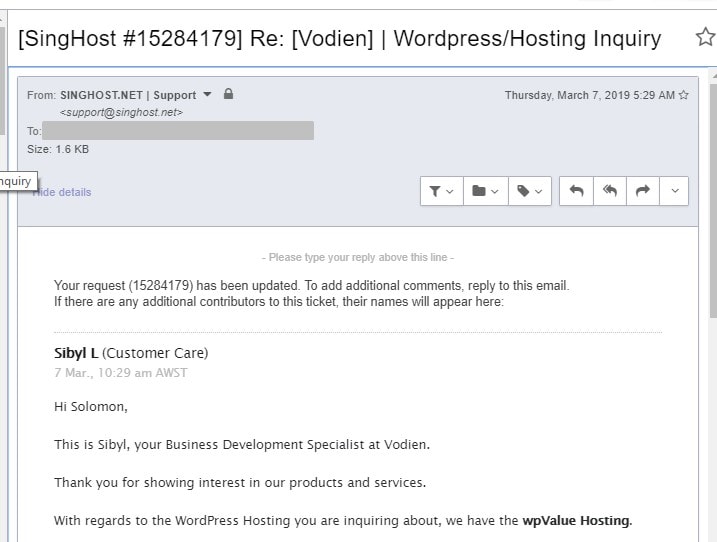Star the email subject at top right
Screen dimensions: 717x542
click(x=706, y=37)
